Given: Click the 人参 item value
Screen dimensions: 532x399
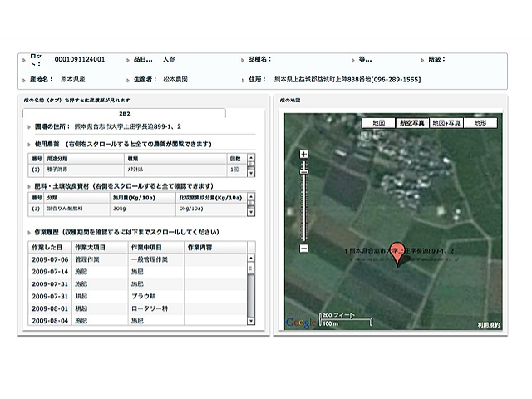Looking at the screenshot, I should (169, 59).
